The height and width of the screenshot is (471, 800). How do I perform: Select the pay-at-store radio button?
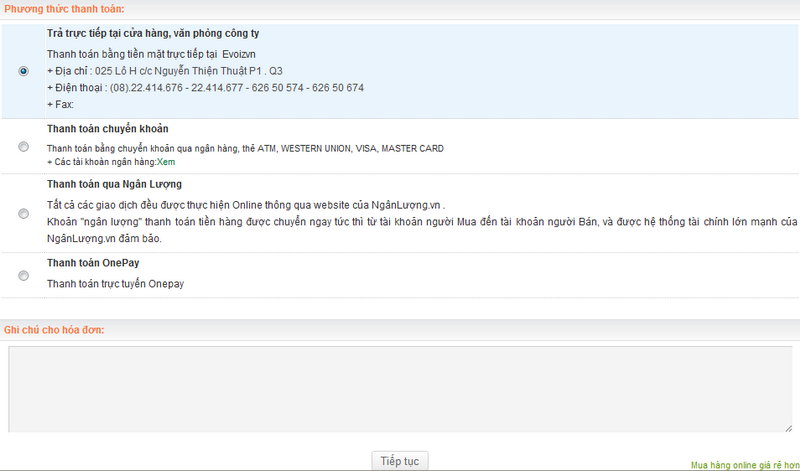(x=23, y=71)
